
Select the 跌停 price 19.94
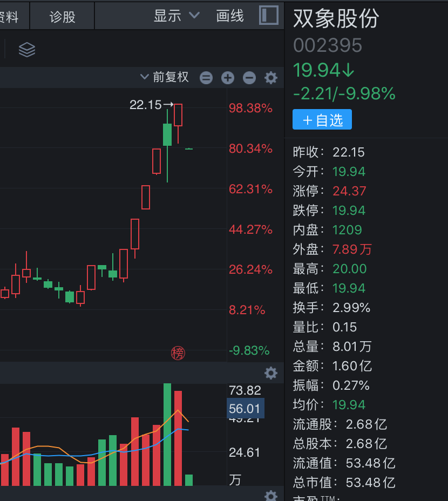coord(349,211)
